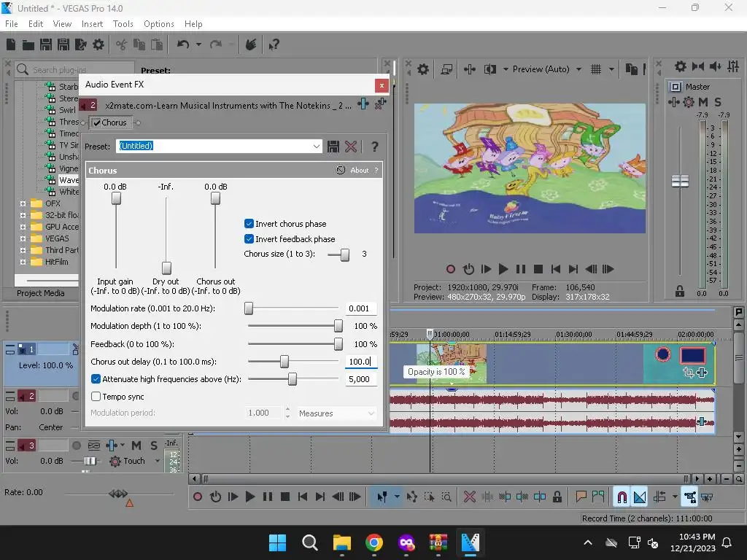
Task: Expand the VEGAS folder in plug-in tree
Action: coord(23,238)
